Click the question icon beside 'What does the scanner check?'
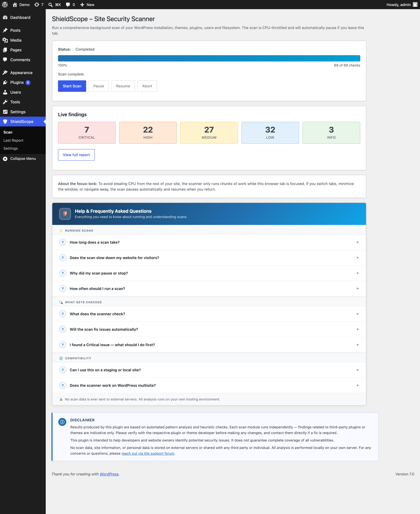 [63, 314]
